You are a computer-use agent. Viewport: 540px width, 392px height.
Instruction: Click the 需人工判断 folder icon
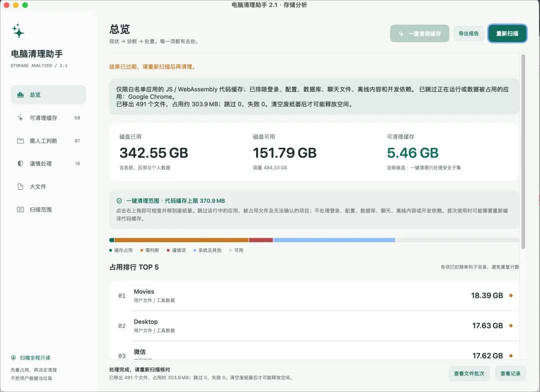[20, 141]
